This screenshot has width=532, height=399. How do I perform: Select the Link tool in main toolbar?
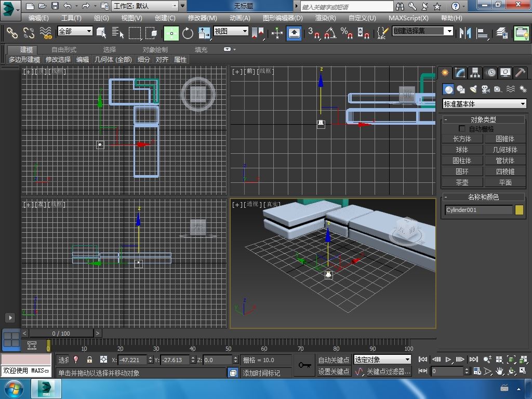(x=12, y=33)
